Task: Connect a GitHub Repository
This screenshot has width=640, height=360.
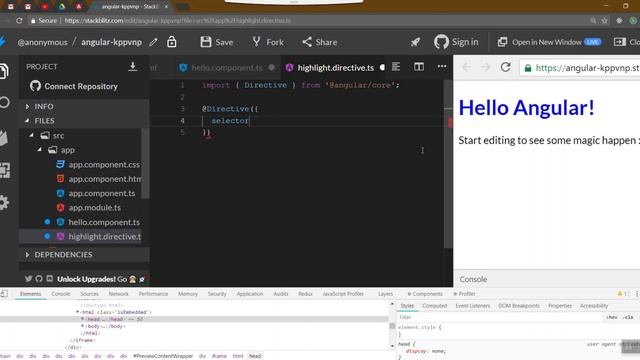Action: (74, 86)
